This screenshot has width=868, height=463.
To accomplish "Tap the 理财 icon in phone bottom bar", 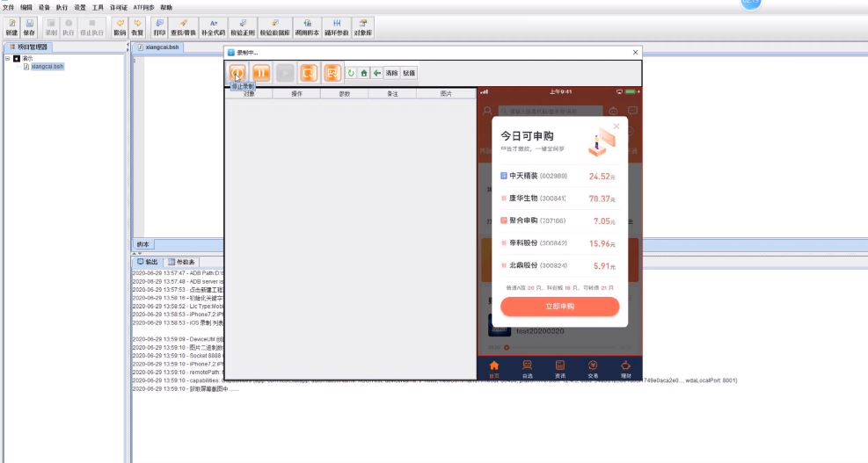I will pyautogui.click(x=625, y=369).
